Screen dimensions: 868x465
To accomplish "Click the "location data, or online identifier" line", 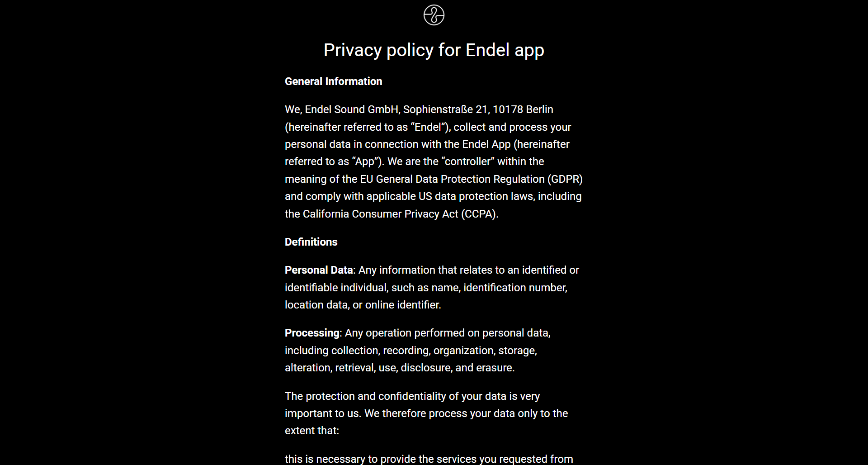I will pyautogui.click(x=363, y=305).
